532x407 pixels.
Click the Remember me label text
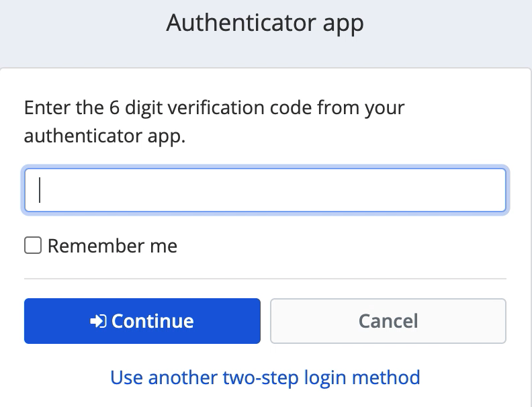112,246
